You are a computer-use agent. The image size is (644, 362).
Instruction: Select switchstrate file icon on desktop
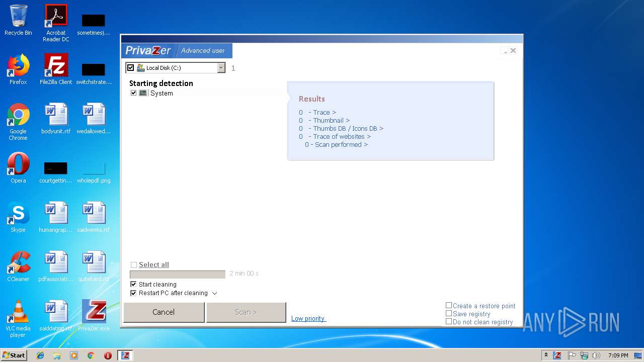tap(94, 73)
